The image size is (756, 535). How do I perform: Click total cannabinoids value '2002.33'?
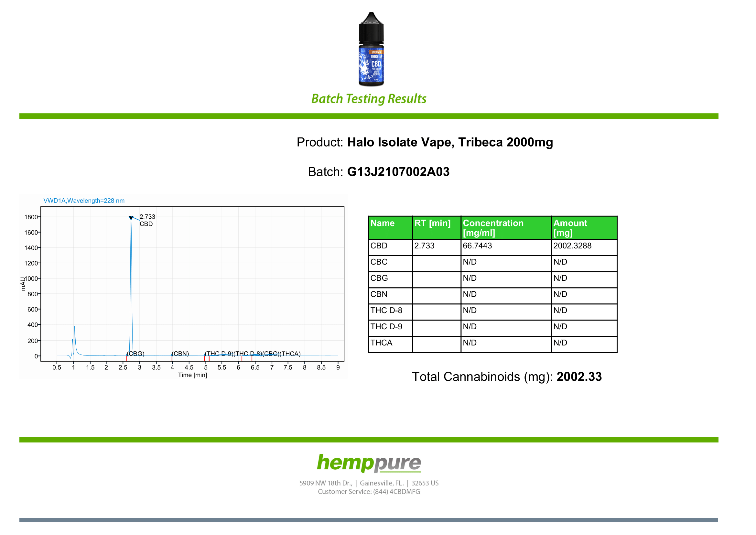click(x=579, y=377)
